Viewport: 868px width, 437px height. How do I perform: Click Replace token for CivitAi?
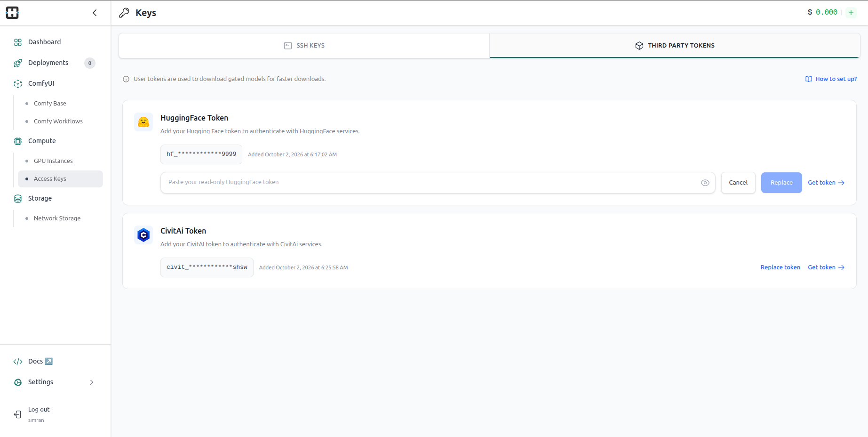point(780,267)
